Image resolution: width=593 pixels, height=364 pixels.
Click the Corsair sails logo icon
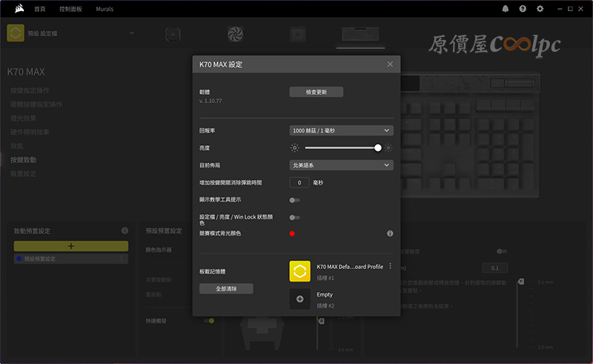pyautogui.click(x=19, y=8)
